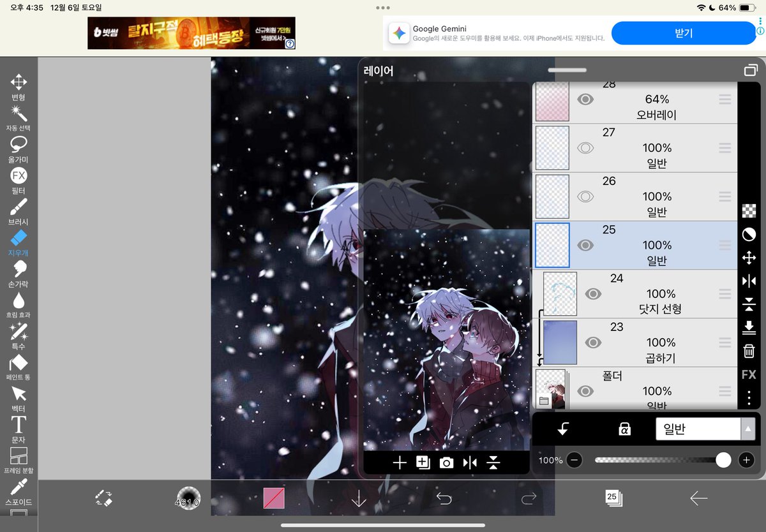This screenshot has width=766, height=532.
Task: Toggle visibility of the 폴더 folder layer
Action: 585,391
